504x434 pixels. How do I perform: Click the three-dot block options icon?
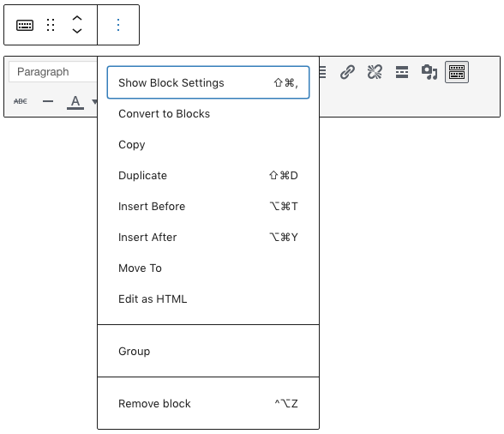(x=118, y=25)
